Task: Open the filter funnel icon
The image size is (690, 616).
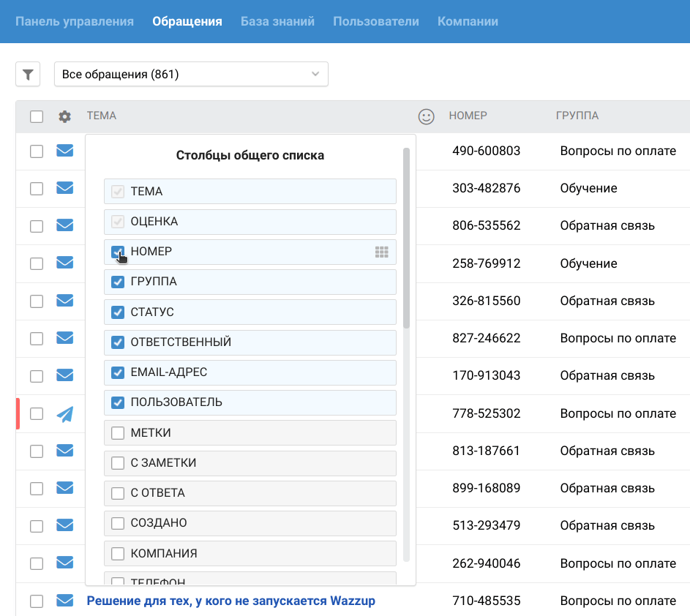Action: pos(28,74)
